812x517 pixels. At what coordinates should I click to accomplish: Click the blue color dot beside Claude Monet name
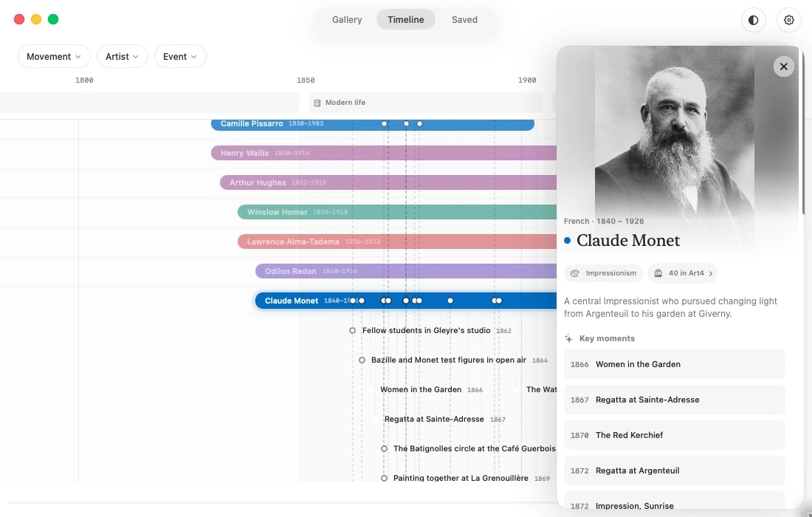(x=568, y=240)
